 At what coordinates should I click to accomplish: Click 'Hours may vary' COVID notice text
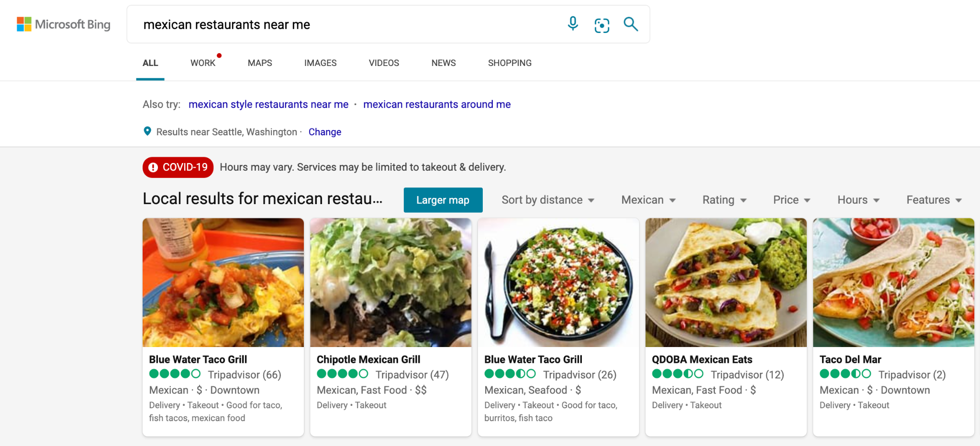(363, 167)
